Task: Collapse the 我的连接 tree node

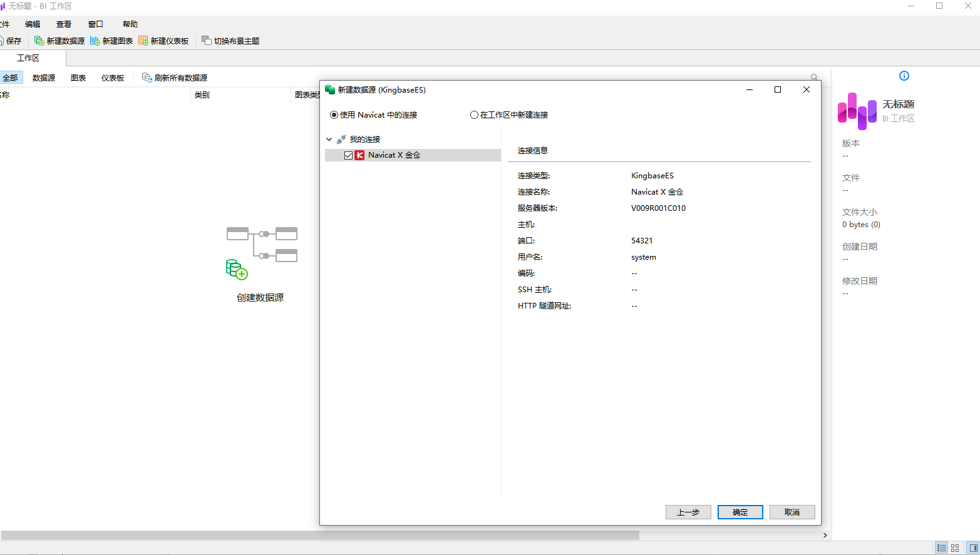Action: 329,140
